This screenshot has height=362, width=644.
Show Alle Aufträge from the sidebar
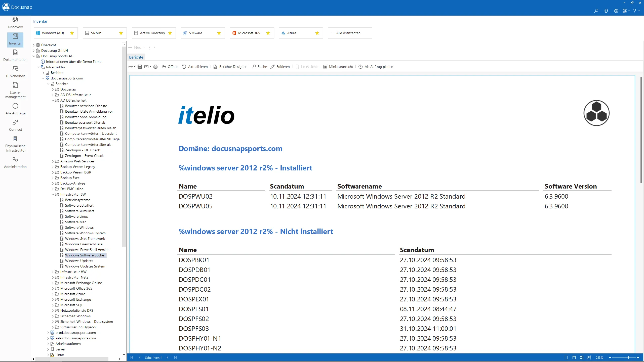(x=15, y=109)
